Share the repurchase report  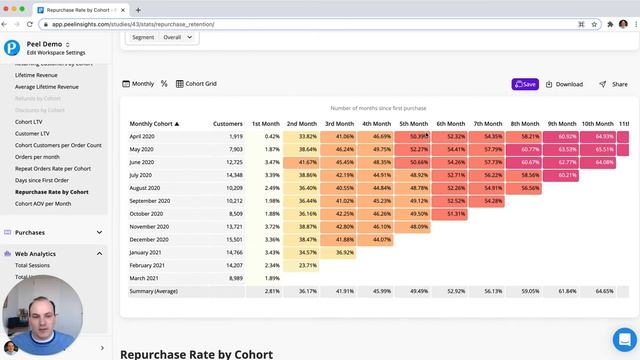613,84
